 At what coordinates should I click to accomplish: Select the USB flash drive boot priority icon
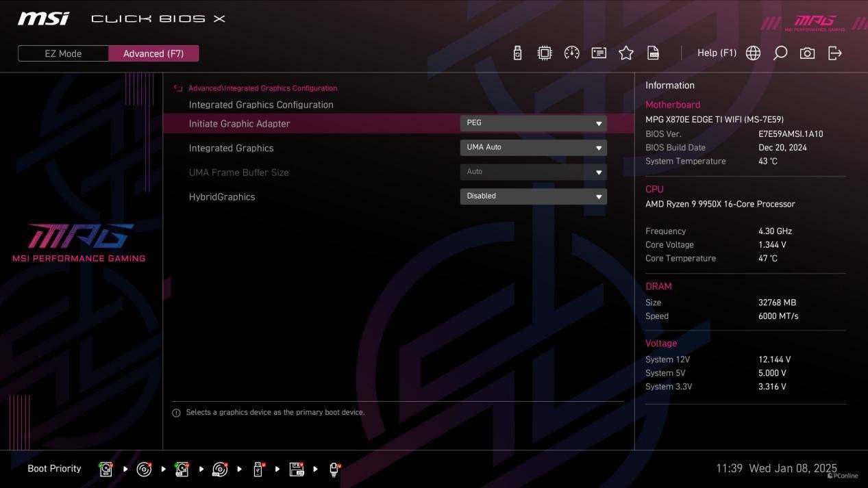[x=258, y=469]
